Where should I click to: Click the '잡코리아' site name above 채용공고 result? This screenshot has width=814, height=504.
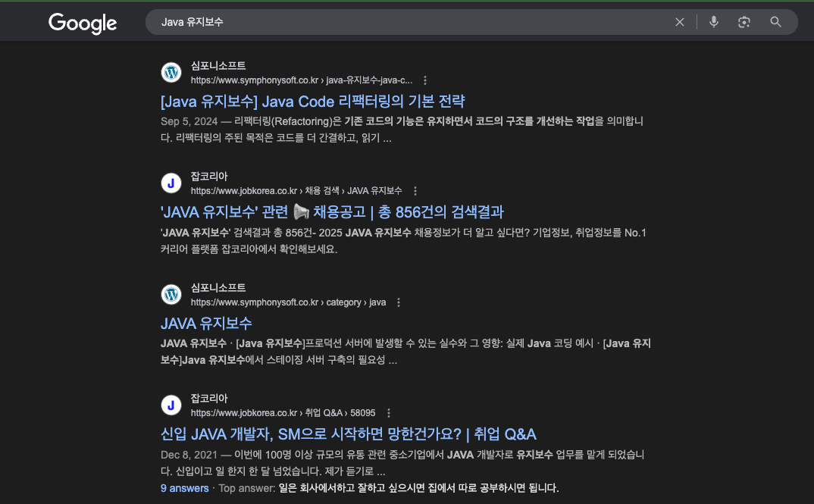coord(209,177)
